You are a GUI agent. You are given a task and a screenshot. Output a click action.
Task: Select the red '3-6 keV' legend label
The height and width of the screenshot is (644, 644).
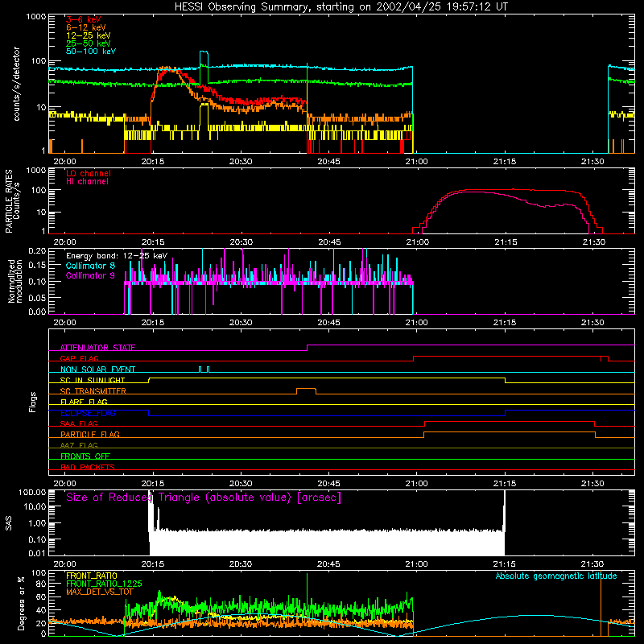84,19
